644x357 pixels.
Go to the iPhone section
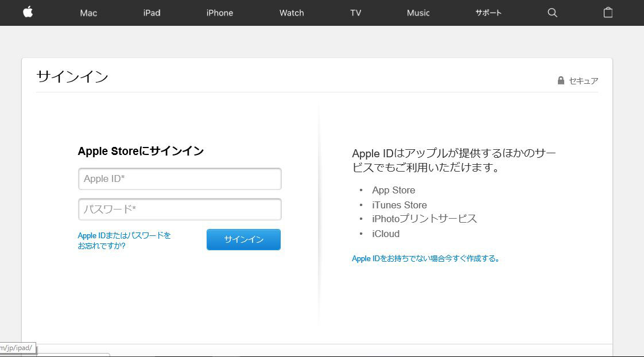point(219,13)
